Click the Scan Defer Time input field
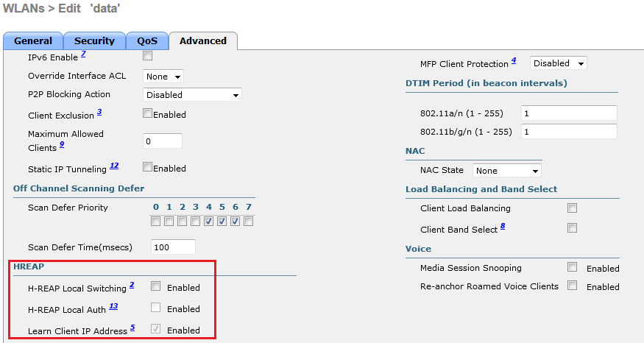Screen dimensions: 644x343 click(x=173, y=247)
